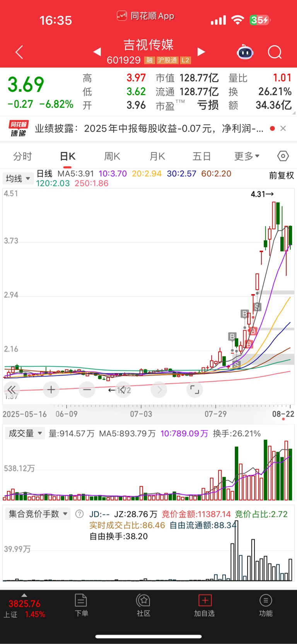297x644 pixels.
Task: Tap the 同花顺 App return-to-app label
Action: [x=145, y=16]
